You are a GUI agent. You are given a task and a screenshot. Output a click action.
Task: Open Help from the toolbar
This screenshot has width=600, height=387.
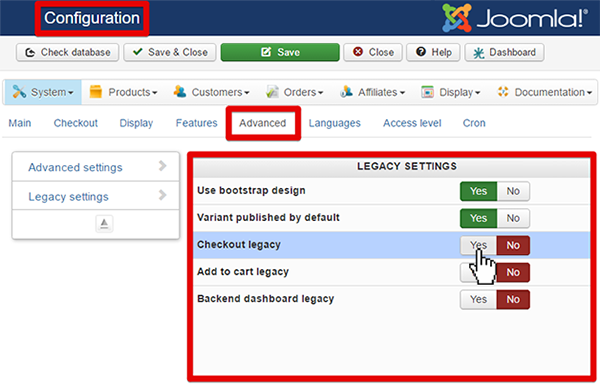(433, 52)
